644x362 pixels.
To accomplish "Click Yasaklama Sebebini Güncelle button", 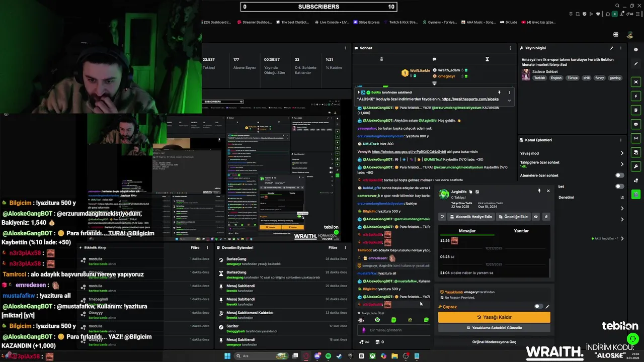I will (494, 328).
